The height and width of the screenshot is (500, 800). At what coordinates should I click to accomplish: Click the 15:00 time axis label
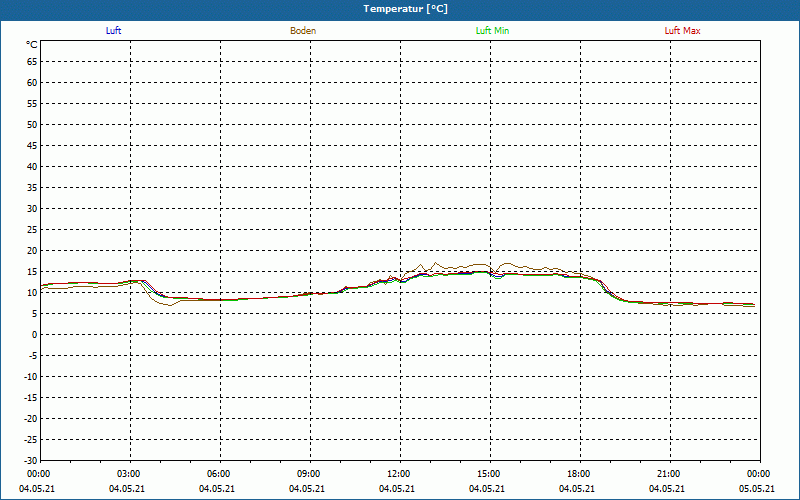coord(490,474)
